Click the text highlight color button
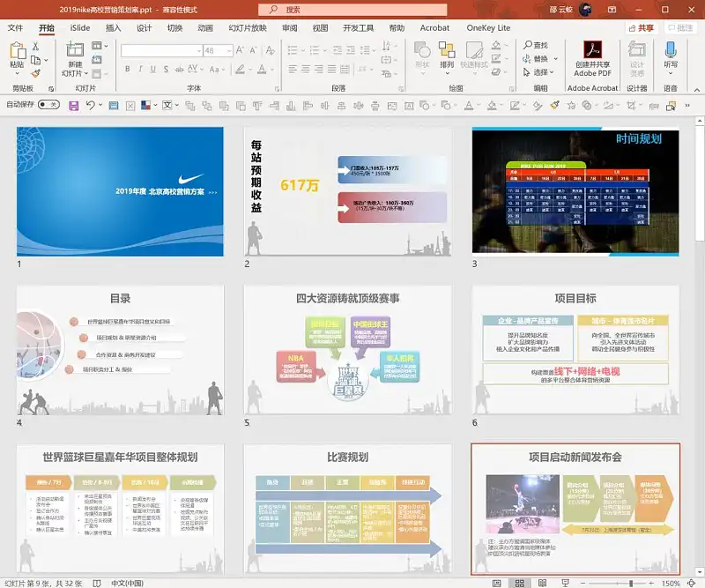Screen dimensions: 705x588 pos(241,70)
